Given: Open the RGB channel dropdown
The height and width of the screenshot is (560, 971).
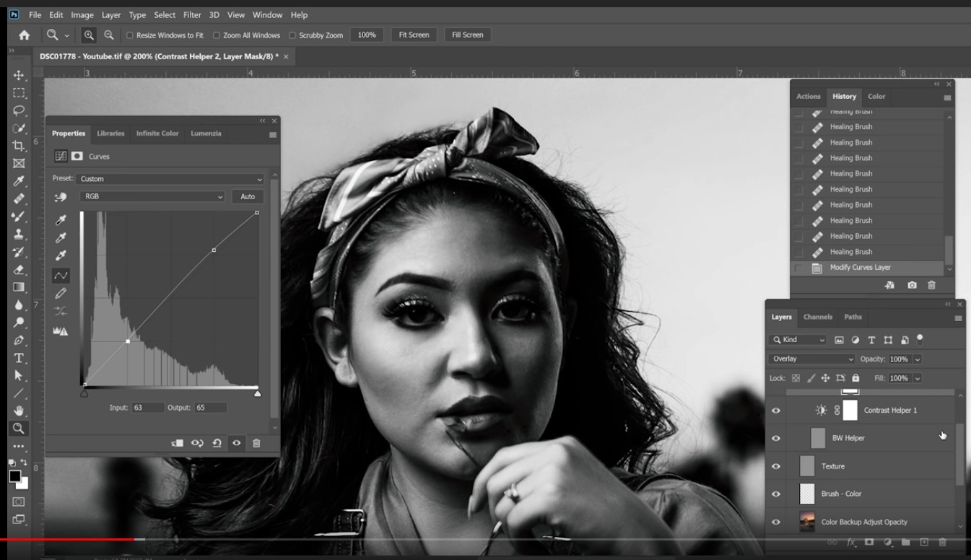Looking at the screenshot, I should (x=152, y=196).
